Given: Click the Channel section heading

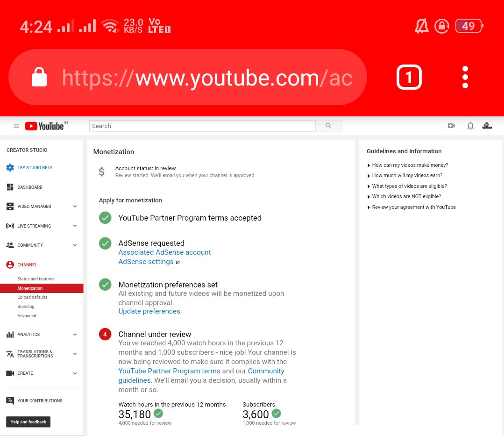Looking at the screenshot, I should click(27, 264).
